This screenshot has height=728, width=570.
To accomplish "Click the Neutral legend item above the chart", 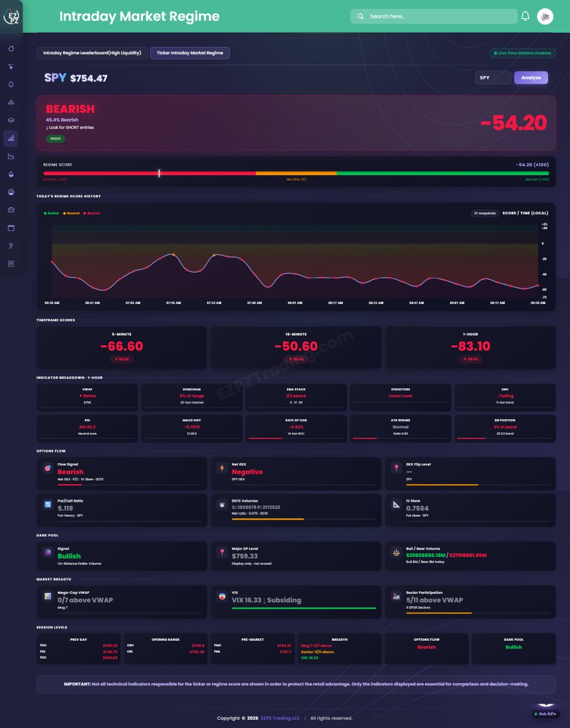I will (72, 214).
